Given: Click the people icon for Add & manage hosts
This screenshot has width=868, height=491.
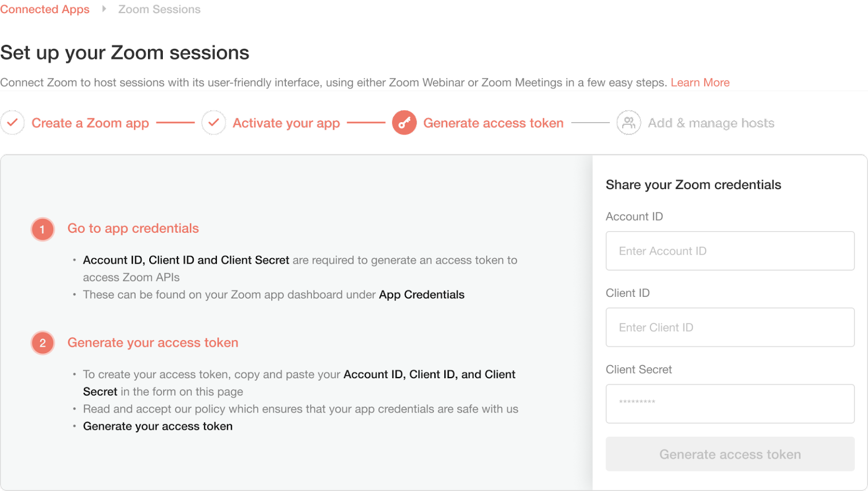Looking at the screenshot, I should point(629,123).
